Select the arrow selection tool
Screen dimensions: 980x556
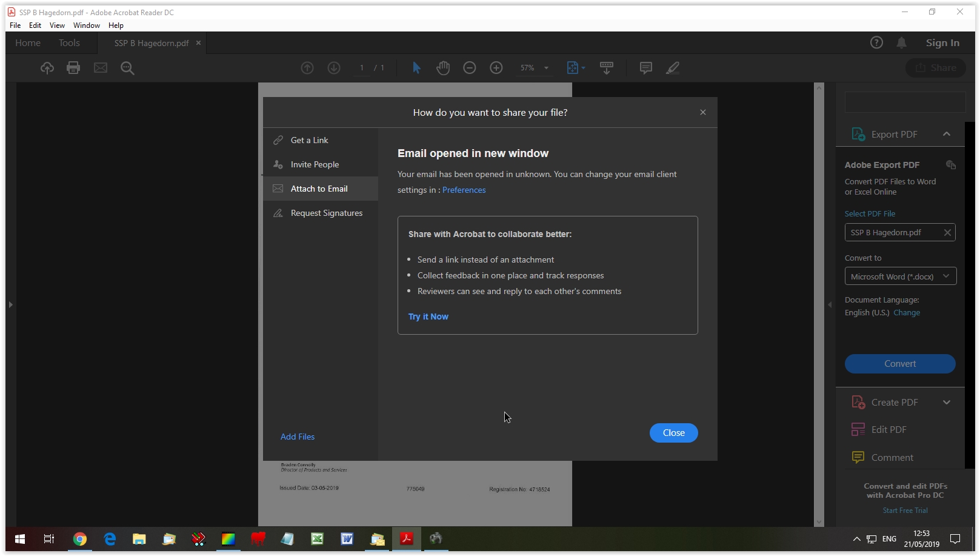coord(416,68)
